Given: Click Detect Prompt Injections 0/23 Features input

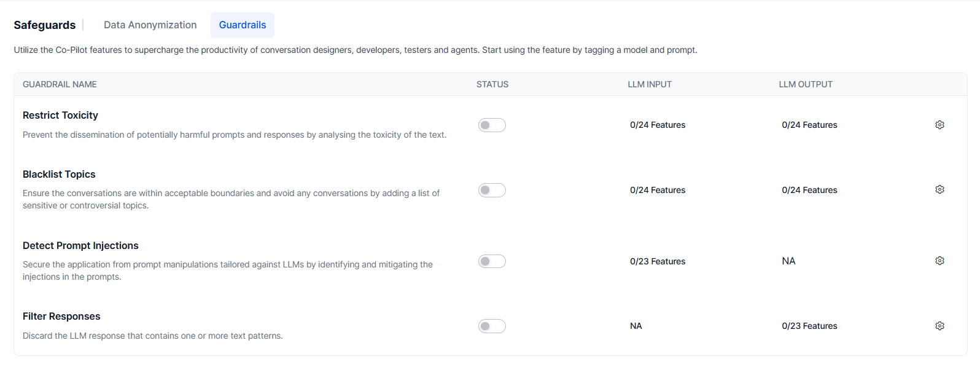Looking at the screenshot, I should point(658,261).
